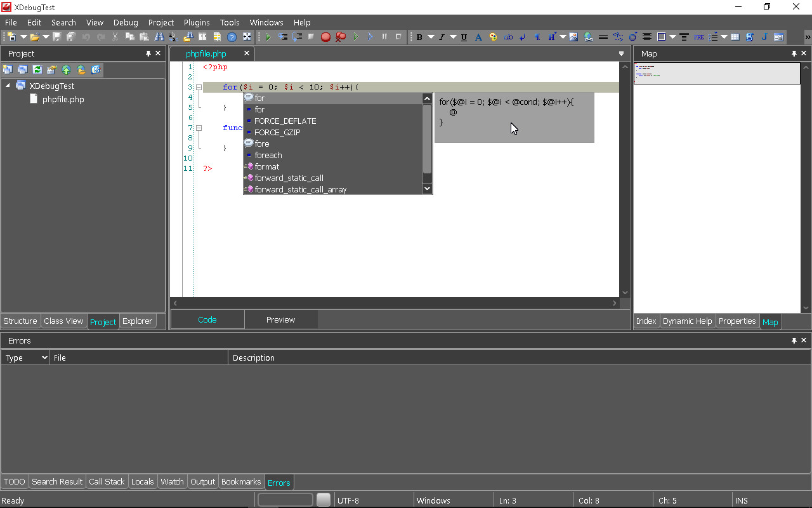
Task: Click the Open folder toolbar icon
Action: tap(34, 37)
